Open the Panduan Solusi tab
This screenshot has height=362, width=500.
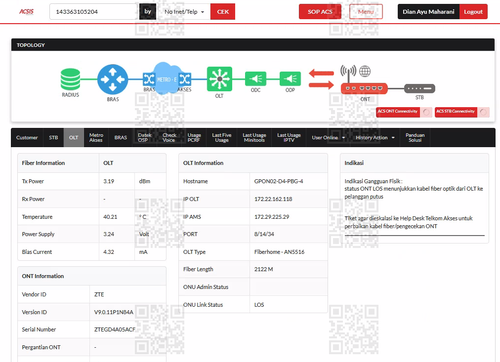(415, 138)
